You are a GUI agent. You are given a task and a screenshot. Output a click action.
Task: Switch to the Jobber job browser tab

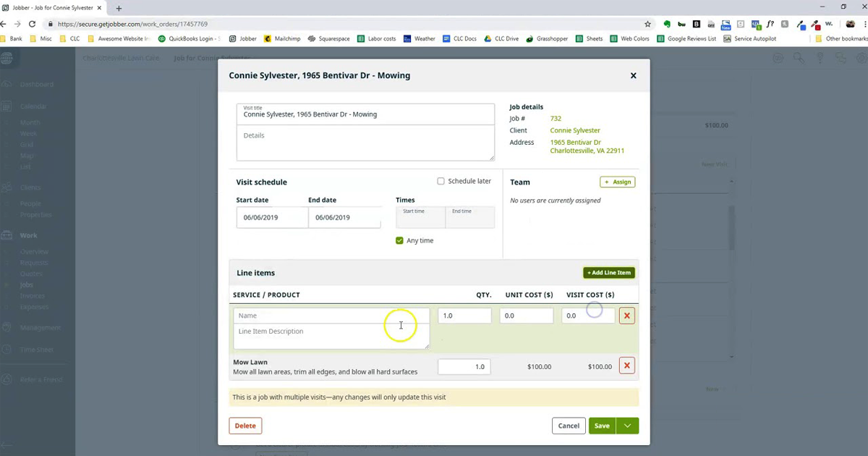point(54,8)
